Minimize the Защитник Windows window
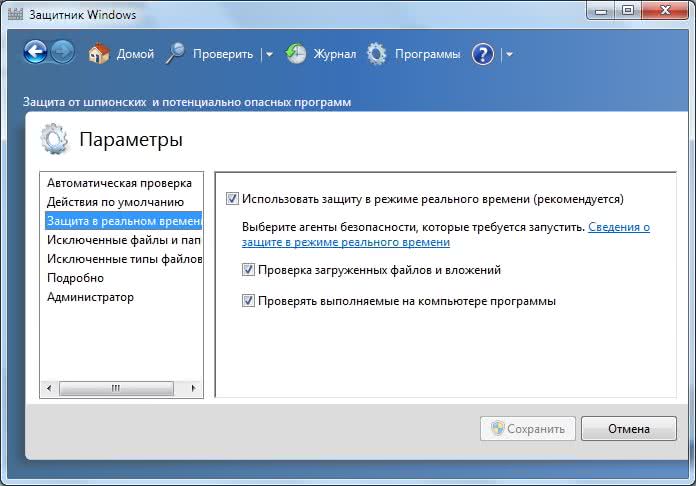 (601, 11)
